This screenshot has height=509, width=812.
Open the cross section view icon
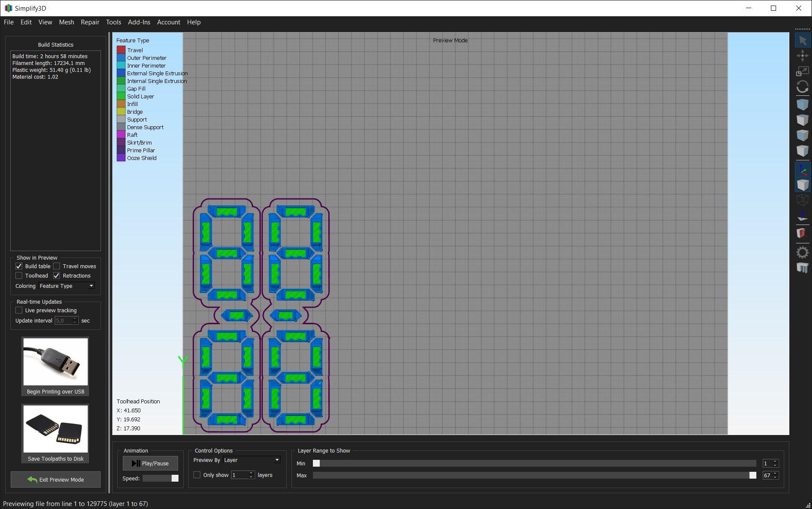coord(802,233)
